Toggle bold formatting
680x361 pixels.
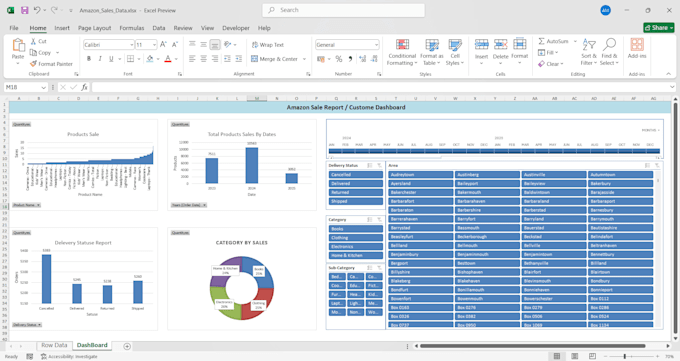[x=89, y=59]
